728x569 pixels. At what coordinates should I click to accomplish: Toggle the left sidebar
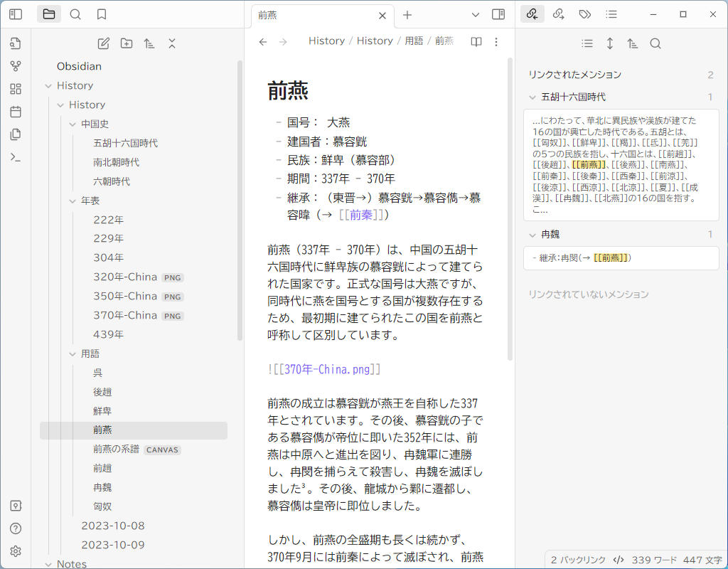16,14
